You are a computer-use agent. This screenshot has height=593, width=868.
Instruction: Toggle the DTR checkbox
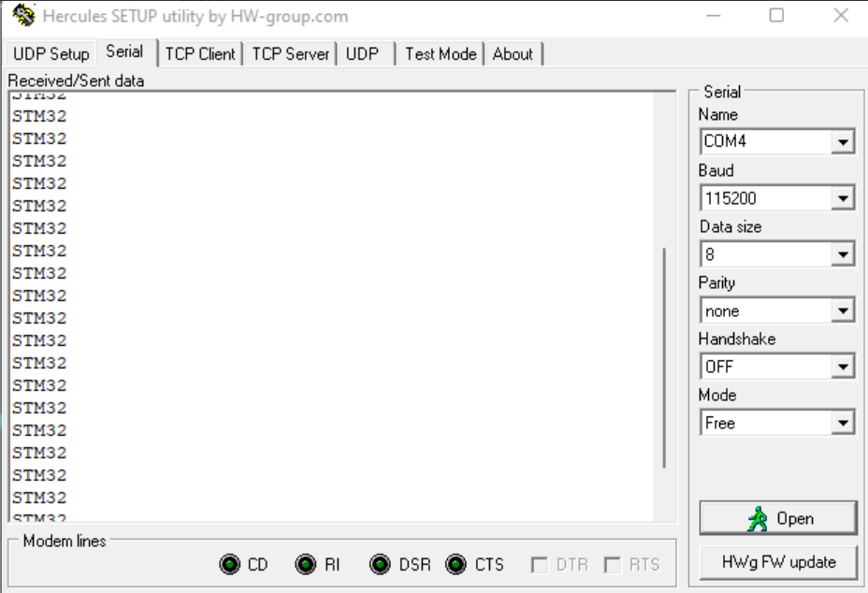click(x=539, y=565)
